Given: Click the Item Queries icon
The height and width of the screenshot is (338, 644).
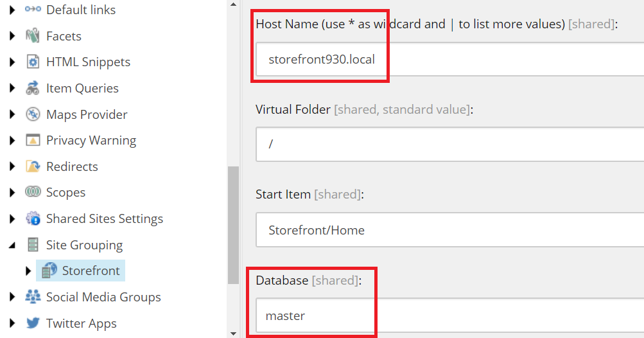Looking at the screenshot, I should 33,89.
